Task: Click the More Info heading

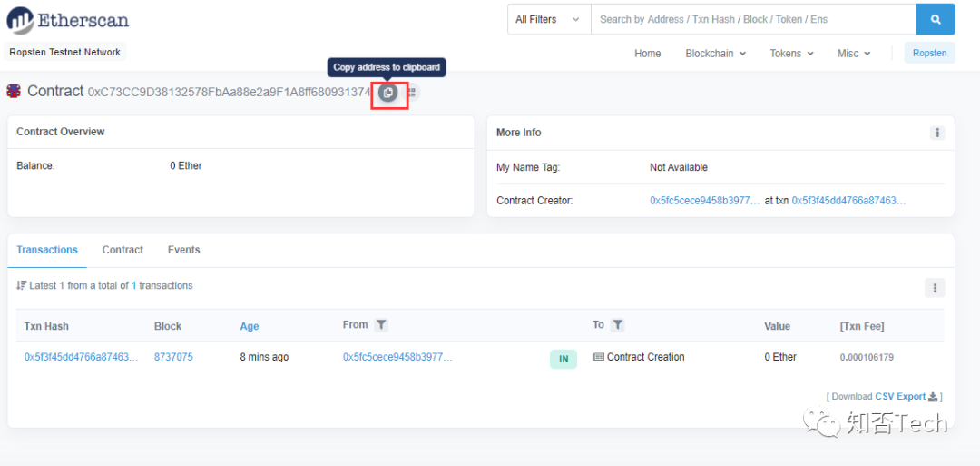Action: (519, 133)
